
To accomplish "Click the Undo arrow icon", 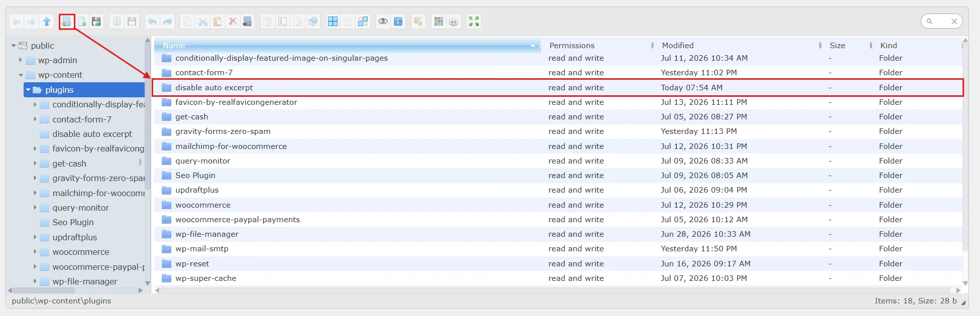I will click(x=152, y=22).
